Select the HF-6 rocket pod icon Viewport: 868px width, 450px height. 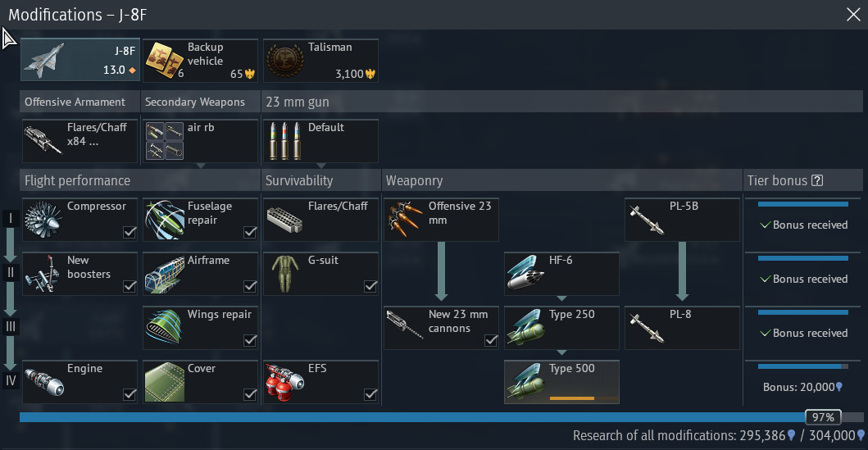524,273
